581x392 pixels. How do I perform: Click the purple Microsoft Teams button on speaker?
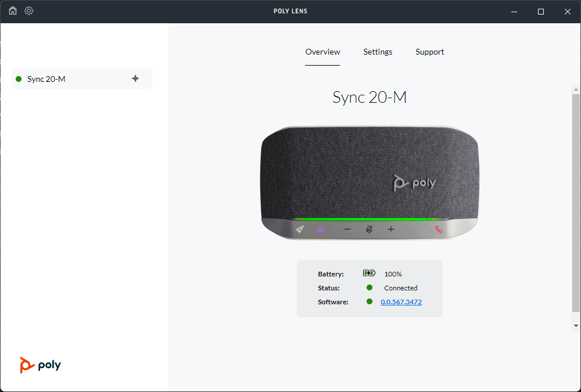[321, 229]
